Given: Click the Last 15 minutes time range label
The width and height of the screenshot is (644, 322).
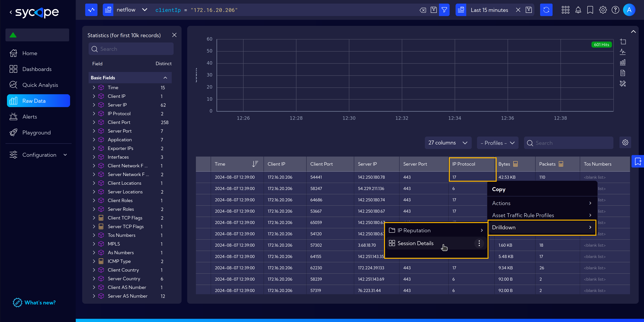Looking at the screenshot, I should pyautogui.click(x=490, y=10).
